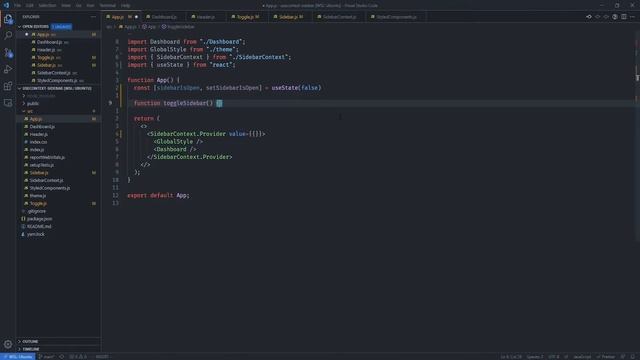The image size is (640, 360).
Task: Open the Terminal menu
Action: tap(108, 5)
